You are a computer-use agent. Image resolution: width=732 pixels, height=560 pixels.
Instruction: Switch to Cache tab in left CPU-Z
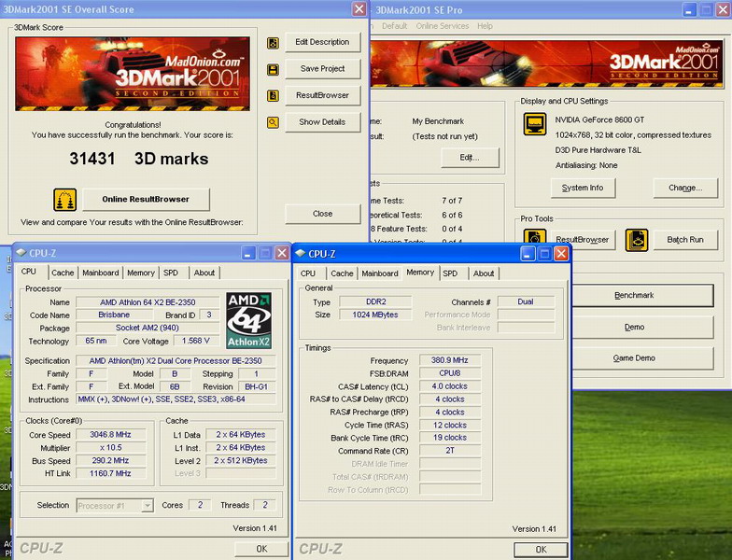(63, 273)
